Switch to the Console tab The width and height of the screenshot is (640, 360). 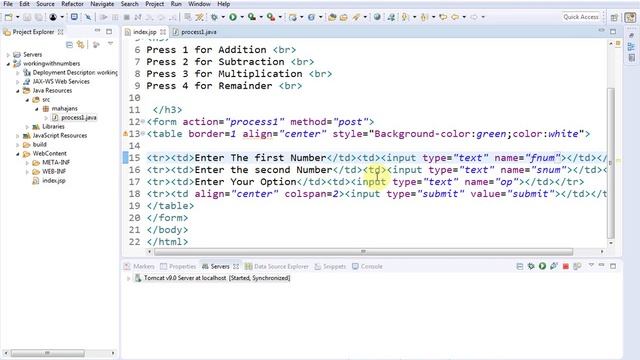click(367, 267)
